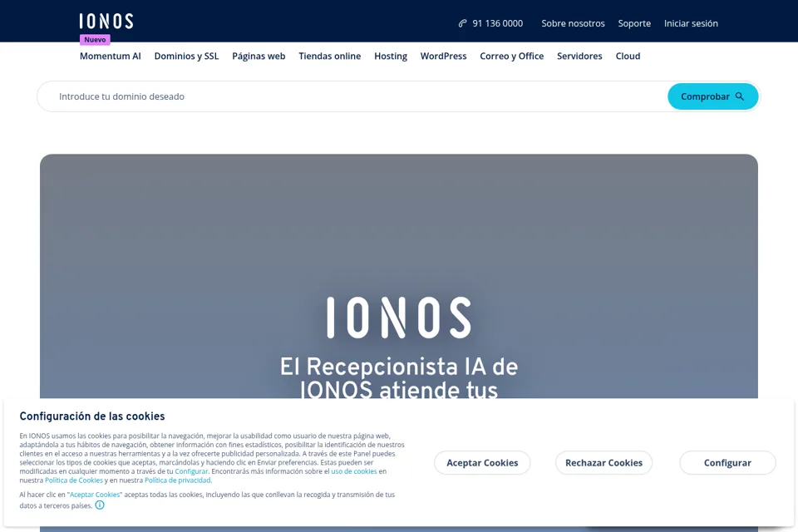The width and height of the screenshot is (798, 532).
Task: Open the Configurar link in cookie text
Action: [191, 471]
